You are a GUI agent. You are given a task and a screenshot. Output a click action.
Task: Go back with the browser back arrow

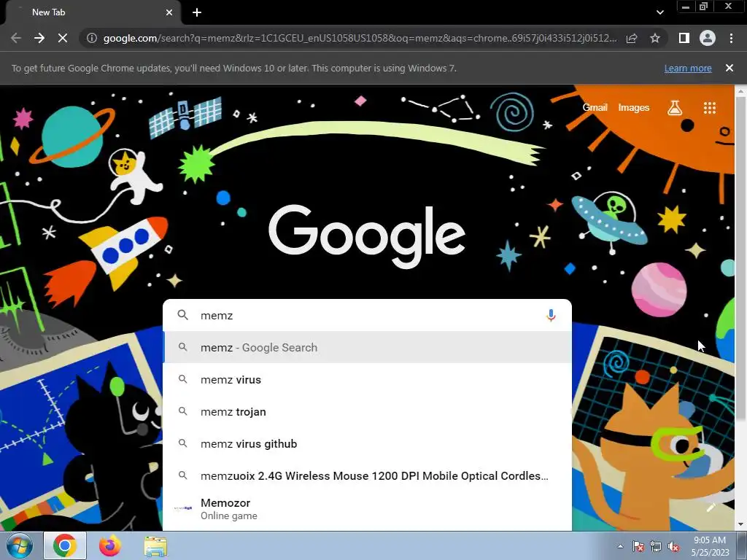coord(16,38)
